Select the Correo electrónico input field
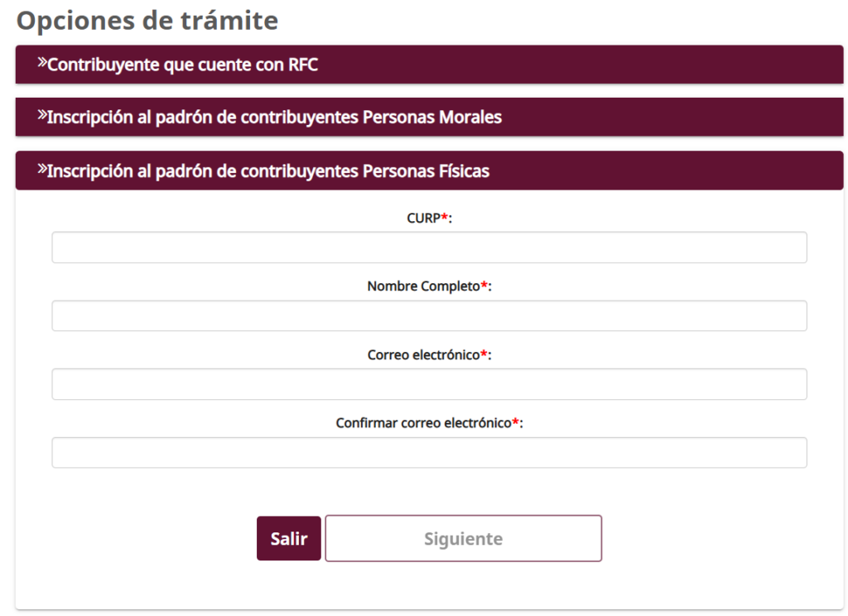The image size is (848, 616). (429, 384)
